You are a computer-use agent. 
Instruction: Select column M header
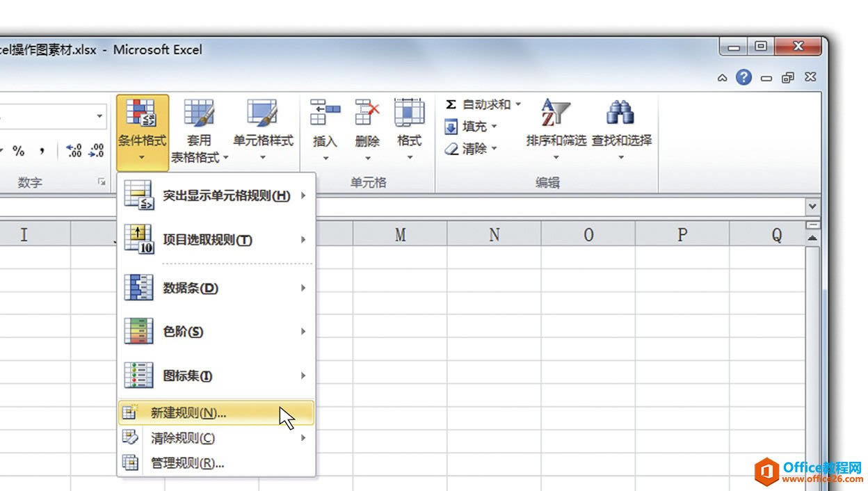[x=400, y=234]
